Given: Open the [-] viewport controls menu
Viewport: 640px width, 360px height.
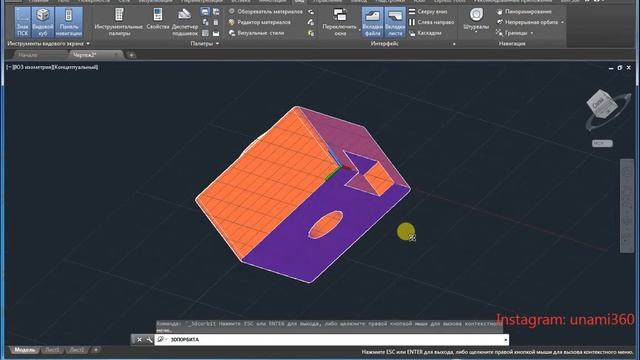Looking at the screenshot, I should (x=9, y=67).
